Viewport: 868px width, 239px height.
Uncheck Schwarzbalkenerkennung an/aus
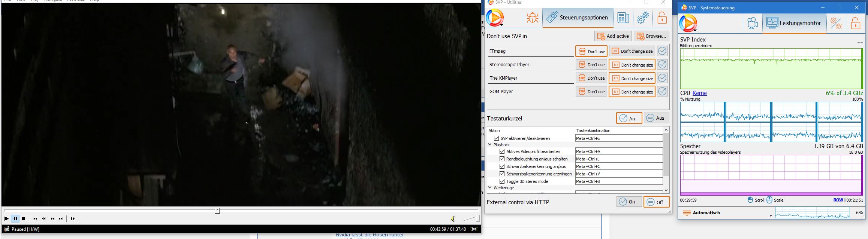tap(502, 166)
